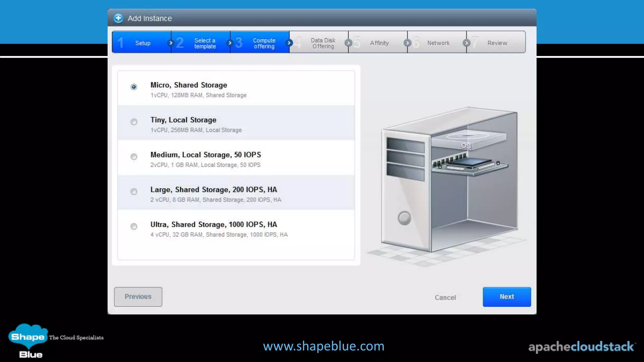The width and height of the screenshot is (644, 362).
Task: Go to Select a template step
Action: click(x=201, y=42)
